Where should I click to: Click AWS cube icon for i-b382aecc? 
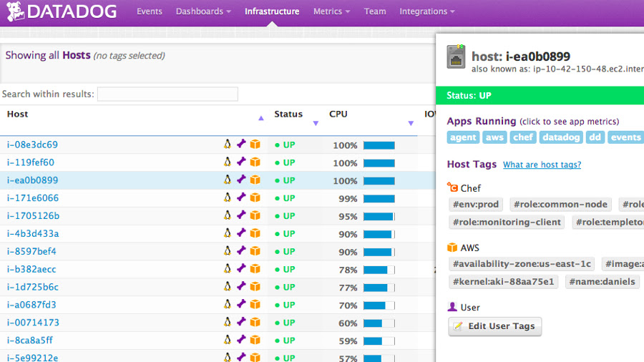(x=255, y=269)
